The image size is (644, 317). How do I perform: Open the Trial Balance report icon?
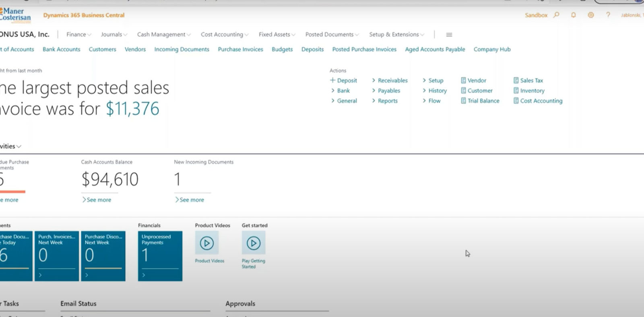click(x=463, y=101)
